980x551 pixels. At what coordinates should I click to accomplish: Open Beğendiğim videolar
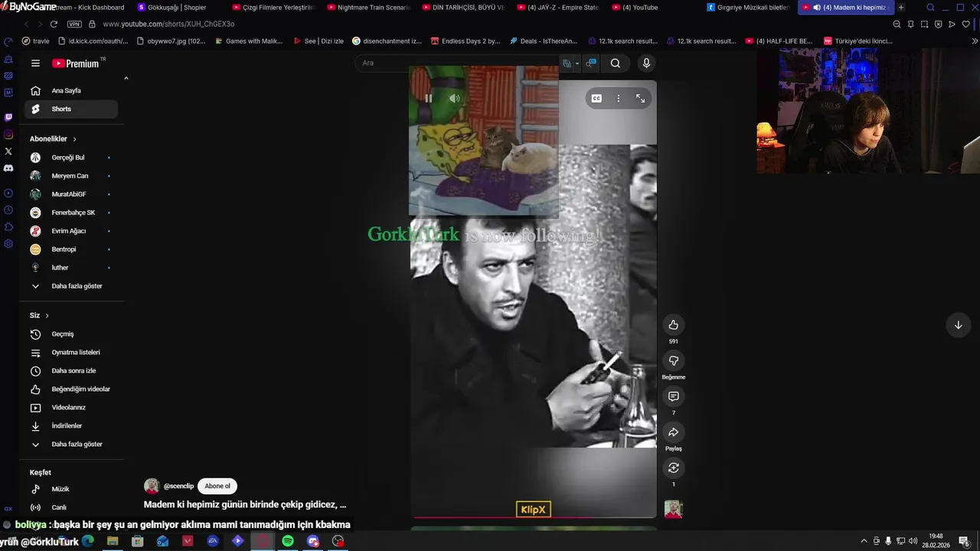[x=73, y=390]
